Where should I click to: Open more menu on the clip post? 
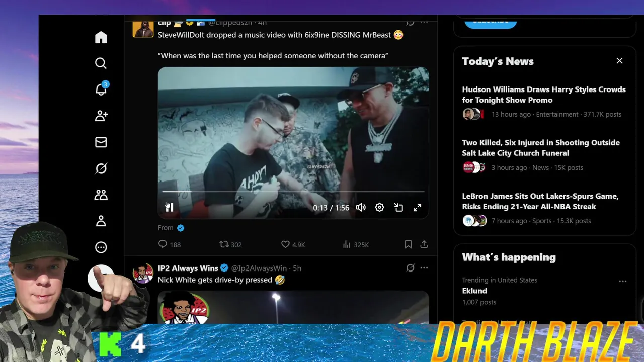[x=424, y=22]
